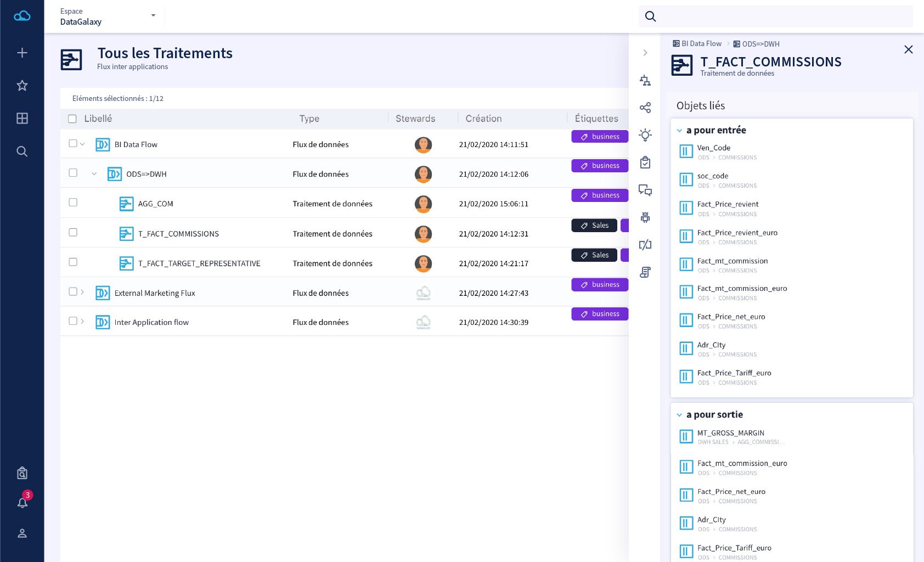Open the comments icon in side panel

(x=645, y=190)
